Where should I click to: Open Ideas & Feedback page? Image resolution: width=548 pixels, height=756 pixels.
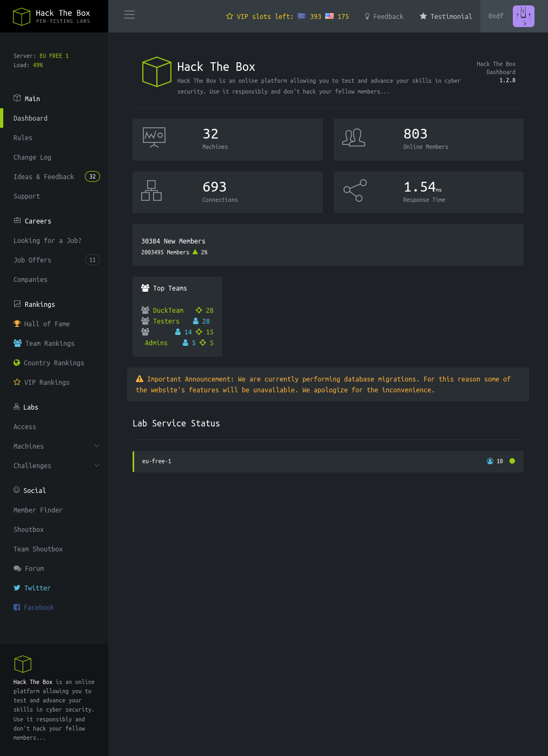44,176
